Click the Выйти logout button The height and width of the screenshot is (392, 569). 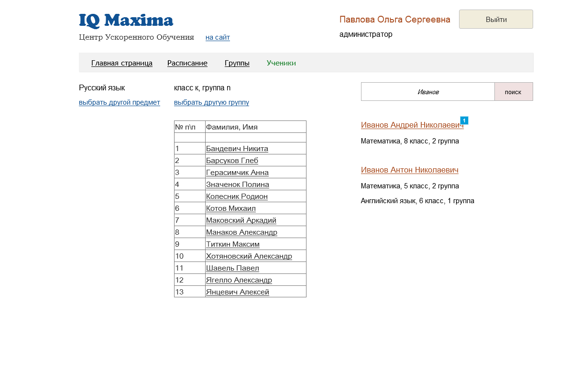pos(496,19)
